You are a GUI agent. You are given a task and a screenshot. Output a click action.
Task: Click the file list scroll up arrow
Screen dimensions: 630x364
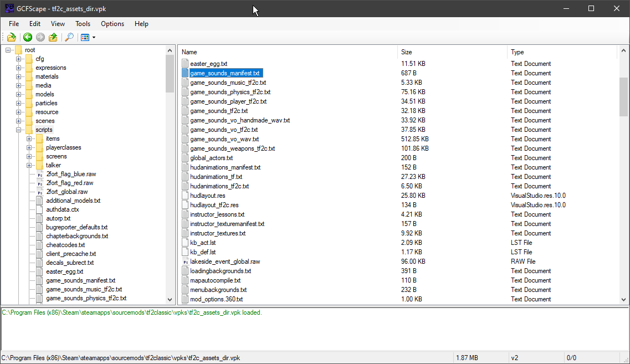623,50
